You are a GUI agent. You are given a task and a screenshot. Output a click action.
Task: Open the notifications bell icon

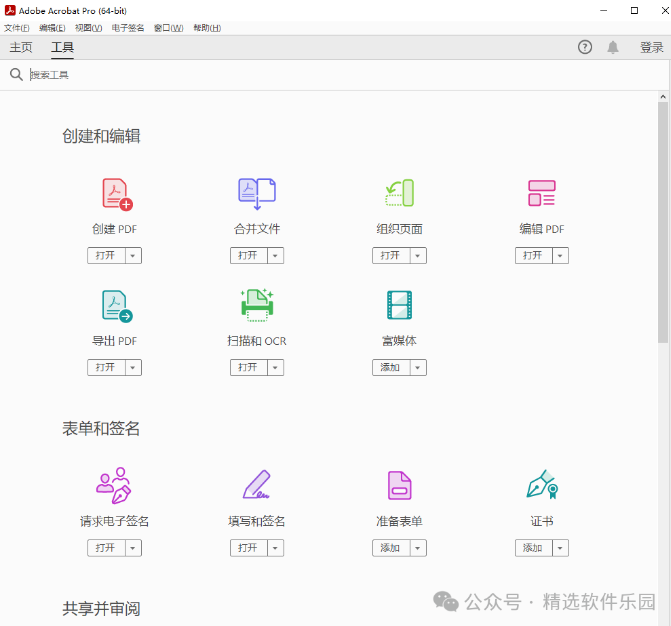pyautogui.click(x=613, y=47)
